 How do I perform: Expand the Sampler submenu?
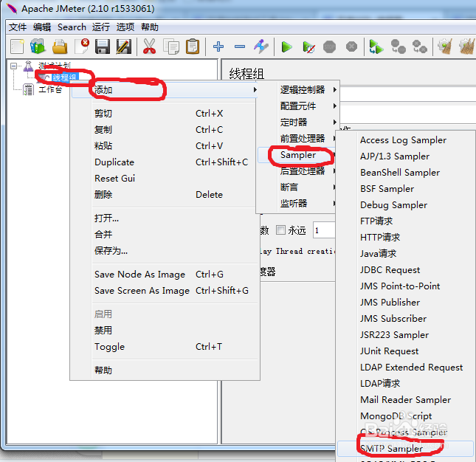tap(296, 155)
